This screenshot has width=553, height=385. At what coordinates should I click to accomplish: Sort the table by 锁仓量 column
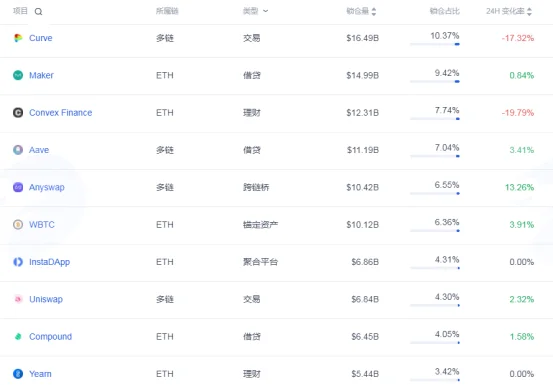(x=361, y=11)
